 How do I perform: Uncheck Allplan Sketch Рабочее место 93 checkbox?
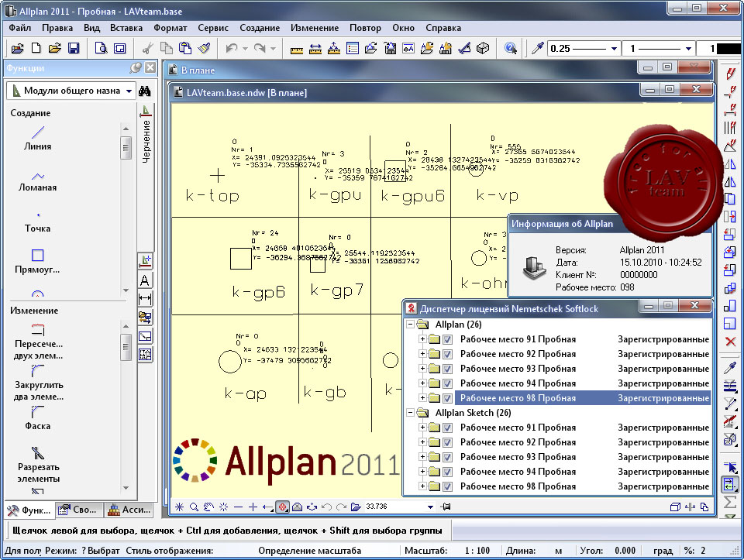[x=447, y=457]
